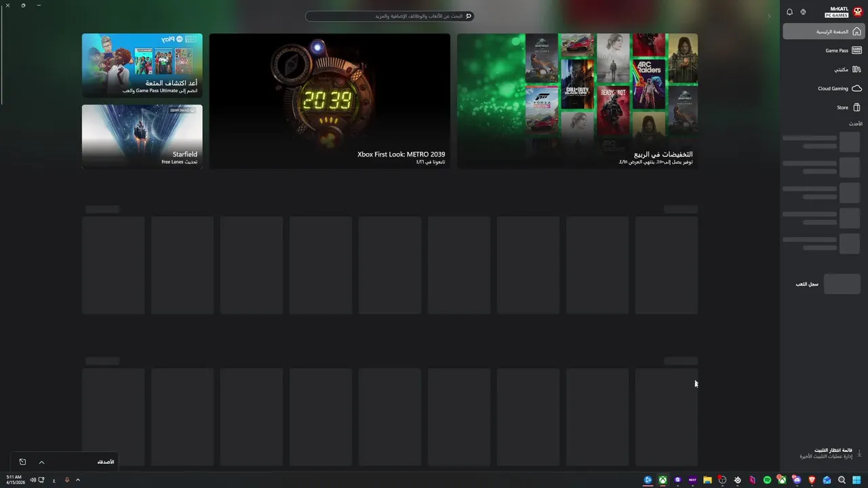Viewport: 868px width, 488px height.
Task: Pop out the Friends panel window icon
Action: point(22,462)
